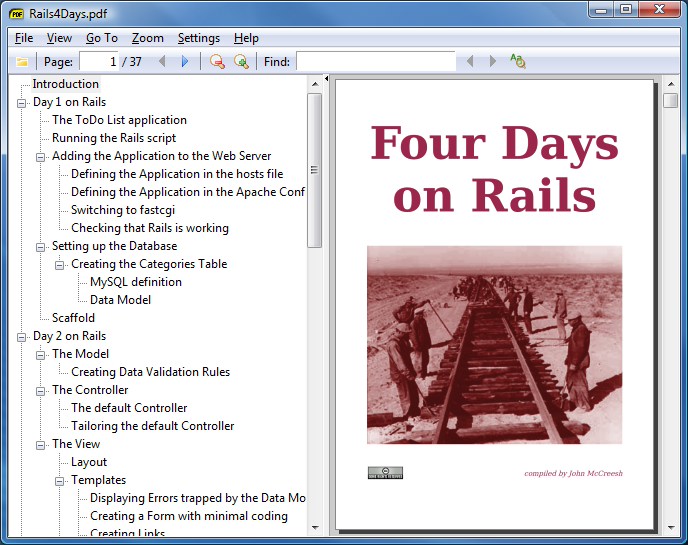Select MySQL definition bookmark

point(136,282)
